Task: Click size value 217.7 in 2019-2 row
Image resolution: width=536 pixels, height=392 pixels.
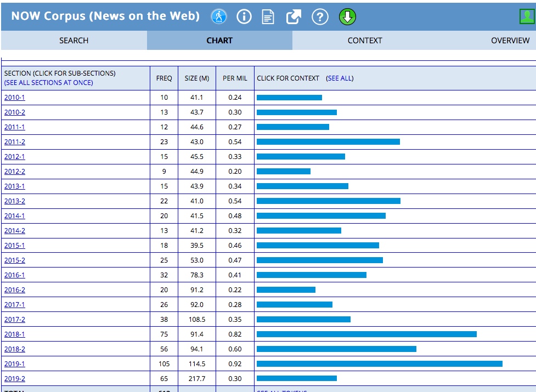Action: [197, 379]
